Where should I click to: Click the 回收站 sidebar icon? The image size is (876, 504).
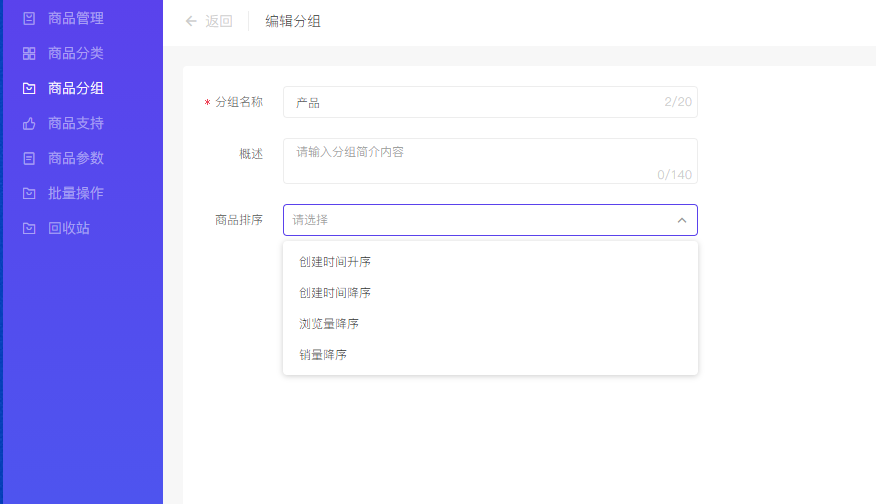29,228
